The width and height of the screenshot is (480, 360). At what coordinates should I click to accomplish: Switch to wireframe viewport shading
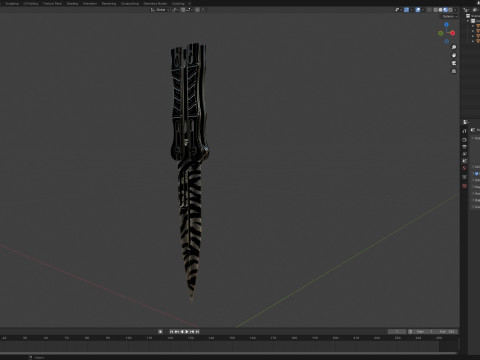point(435,10)
